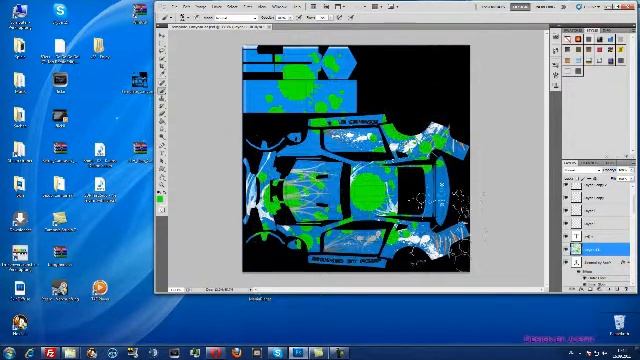Click the Delete layer trash icon

[626, 289]
